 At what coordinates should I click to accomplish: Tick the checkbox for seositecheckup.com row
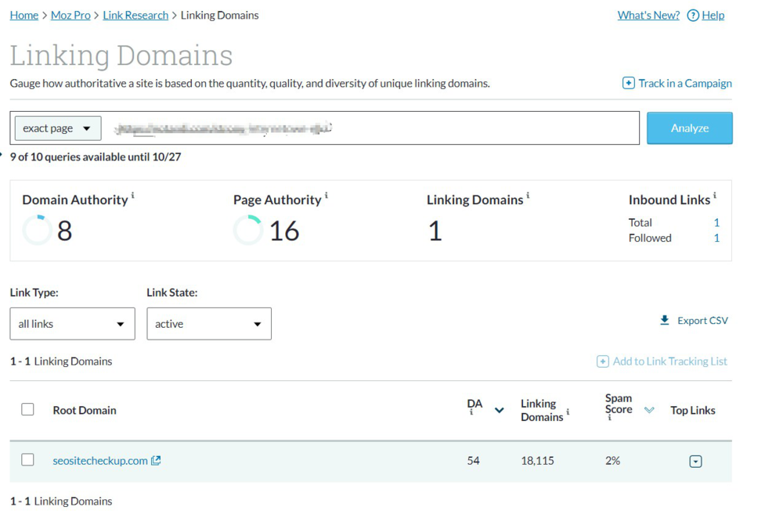click(27, 460)
